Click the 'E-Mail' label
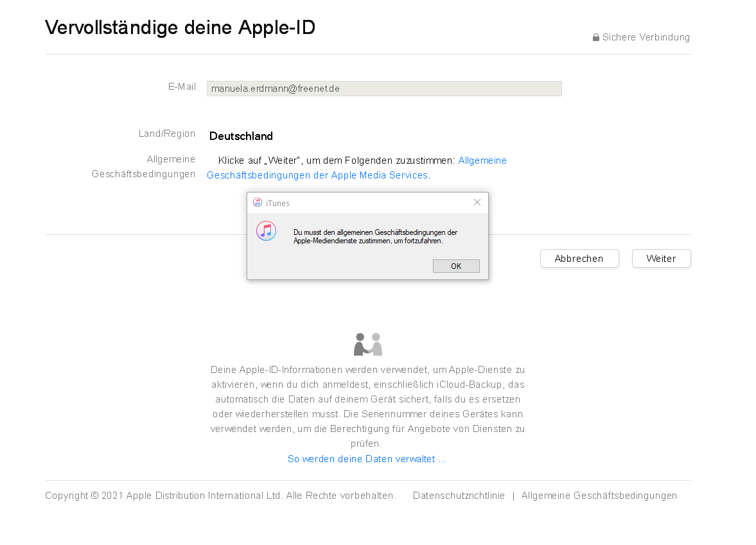756x545 pixels. tap(182, 87)
